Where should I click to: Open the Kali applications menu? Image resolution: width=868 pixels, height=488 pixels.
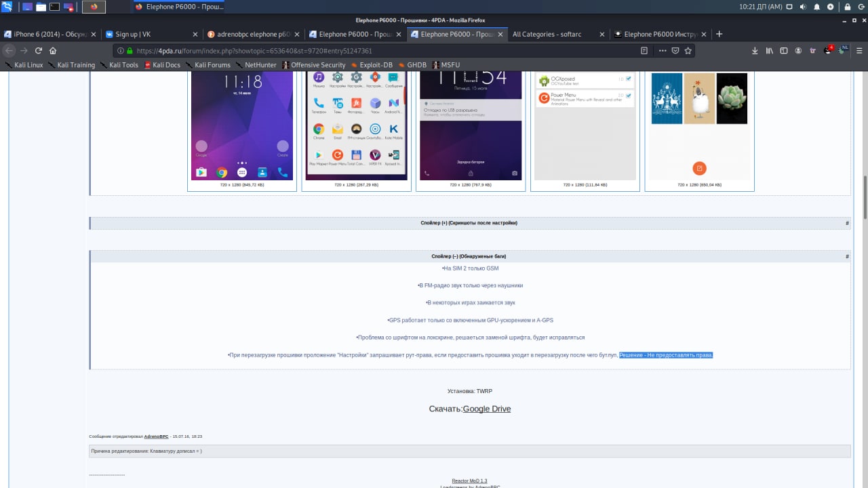[7, 7]
